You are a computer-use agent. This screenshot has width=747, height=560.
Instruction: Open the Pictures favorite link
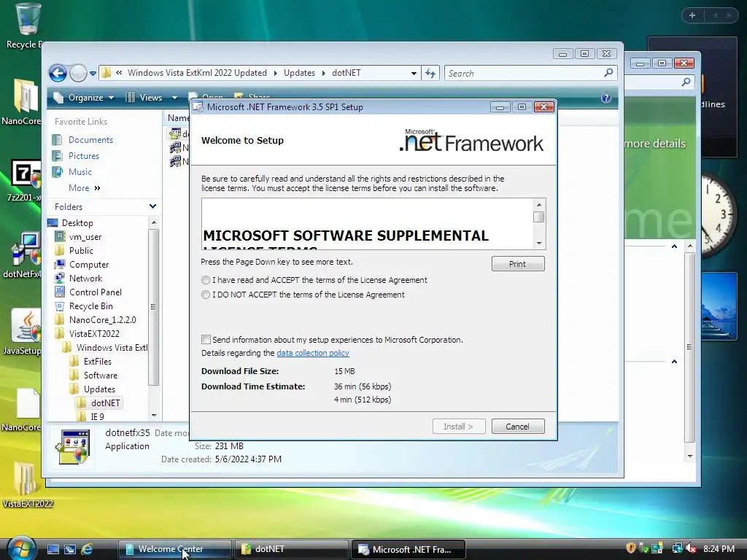(84, 156)
